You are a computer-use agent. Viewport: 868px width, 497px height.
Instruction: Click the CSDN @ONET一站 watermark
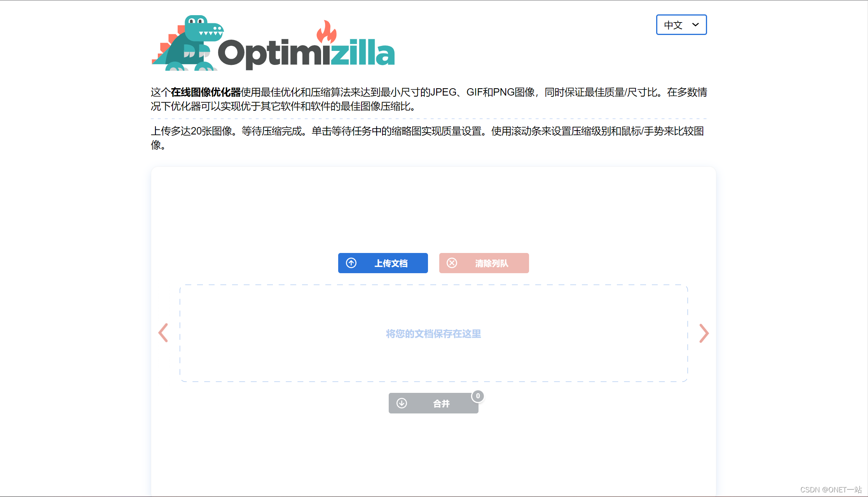(831, 490)
